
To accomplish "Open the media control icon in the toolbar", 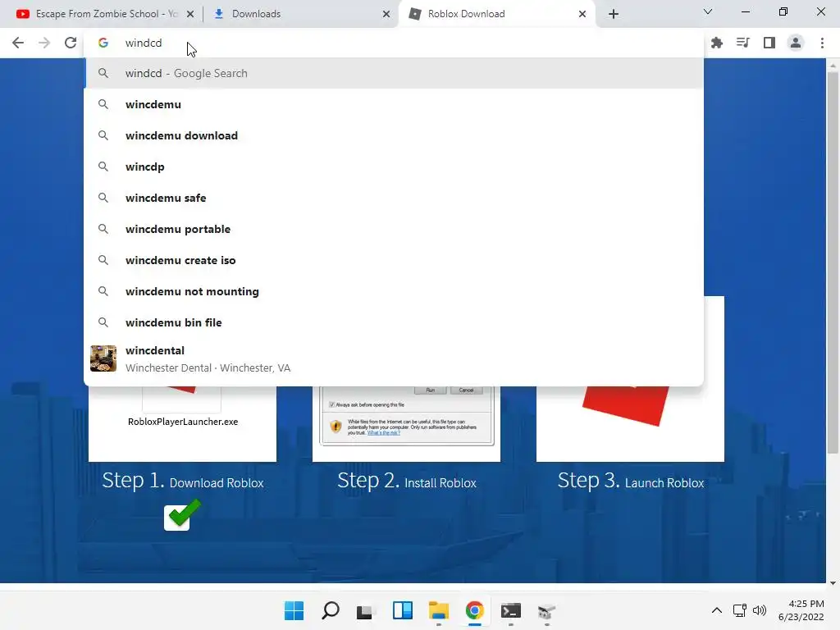I will click(743, 43).
